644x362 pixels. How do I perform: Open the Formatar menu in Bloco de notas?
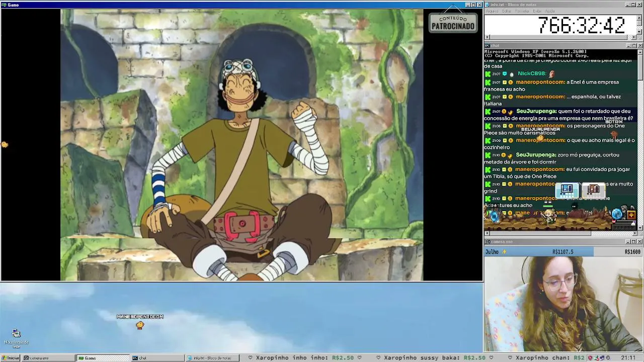(522, 11)
